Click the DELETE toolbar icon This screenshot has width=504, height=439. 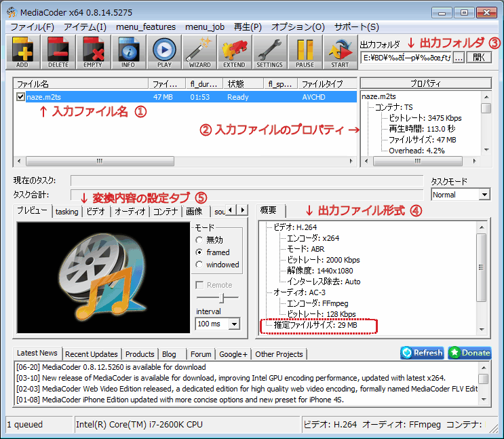pos(59,52)
